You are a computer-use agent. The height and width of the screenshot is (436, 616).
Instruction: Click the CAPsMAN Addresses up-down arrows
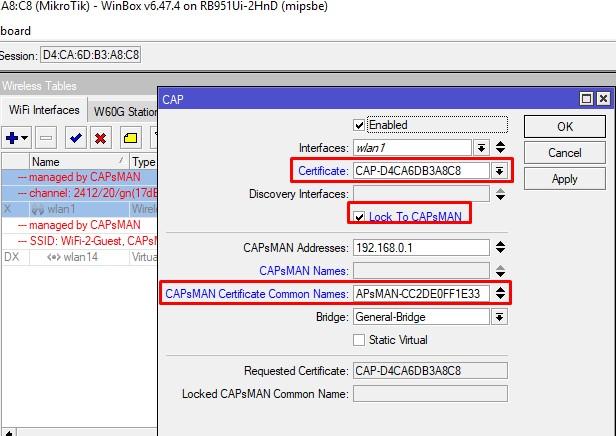pos(500,247)
